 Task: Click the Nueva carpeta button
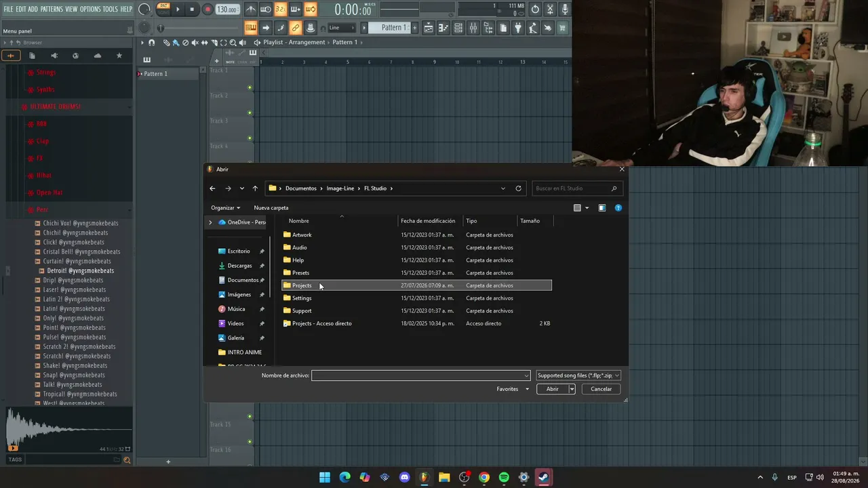coord(271,208)
